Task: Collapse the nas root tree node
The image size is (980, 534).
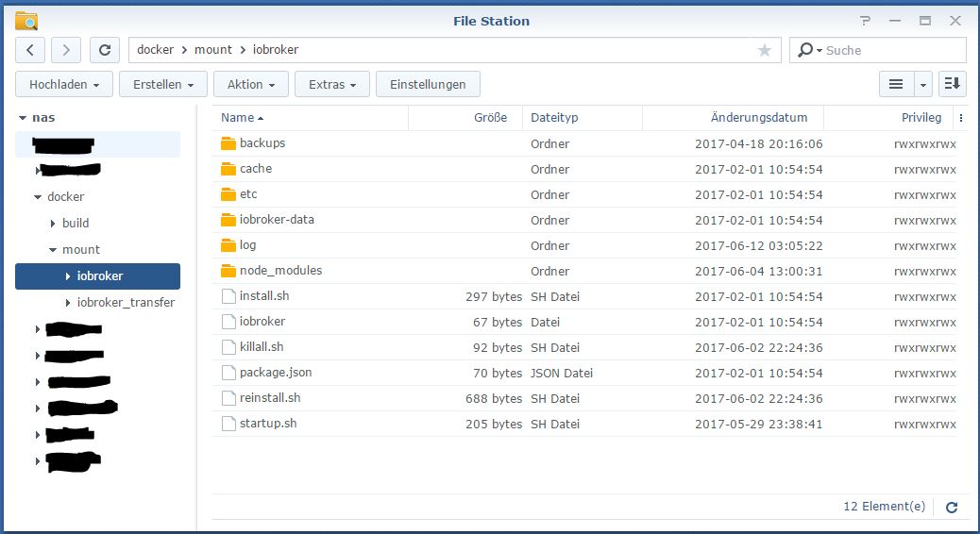Action: click(23, 117)
